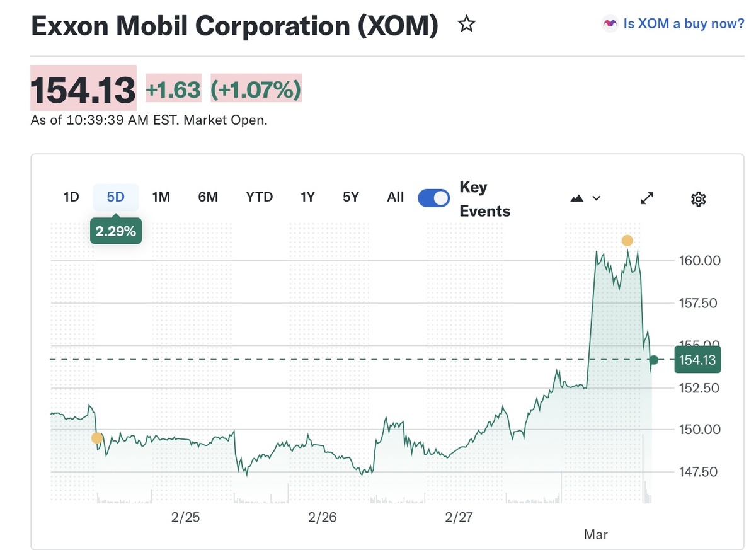Click the yellow key event dot near 160.00
Screen dimensions: 756x550
[627, 240]
